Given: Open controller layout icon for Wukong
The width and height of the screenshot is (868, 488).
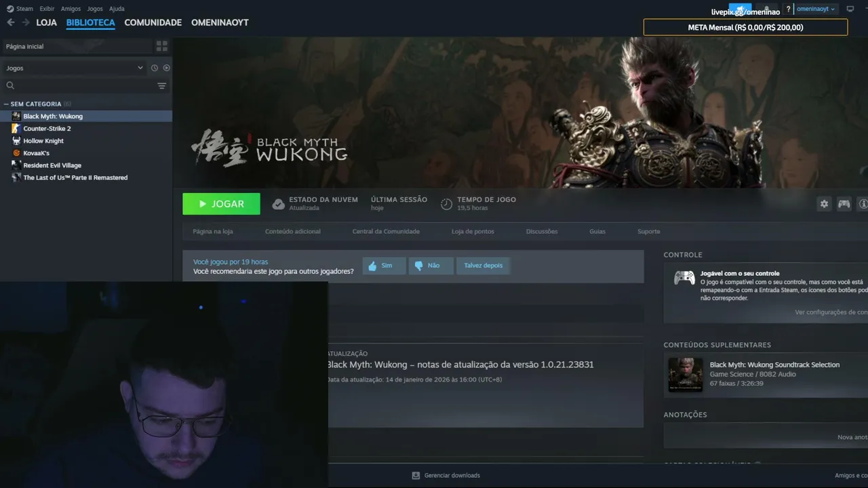Looking at the screenshot, I should (x=844, y=203).
